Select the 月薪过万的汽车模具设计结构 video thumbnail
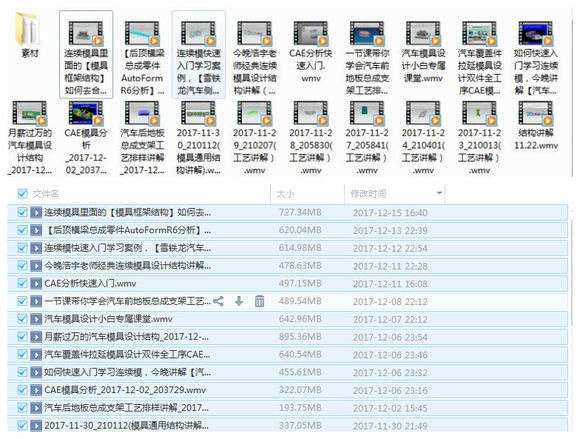The image size is (580, 439). (29, 113)
